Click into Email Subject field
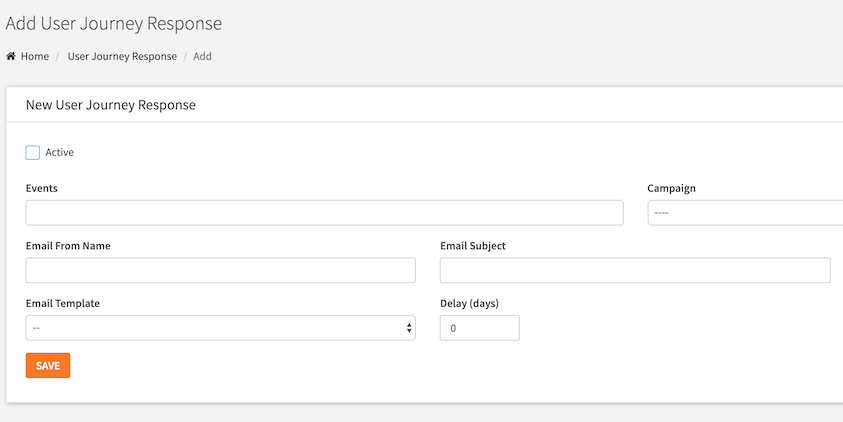The image size is (843, 422). pyautogui.click(x=635, y=270)
